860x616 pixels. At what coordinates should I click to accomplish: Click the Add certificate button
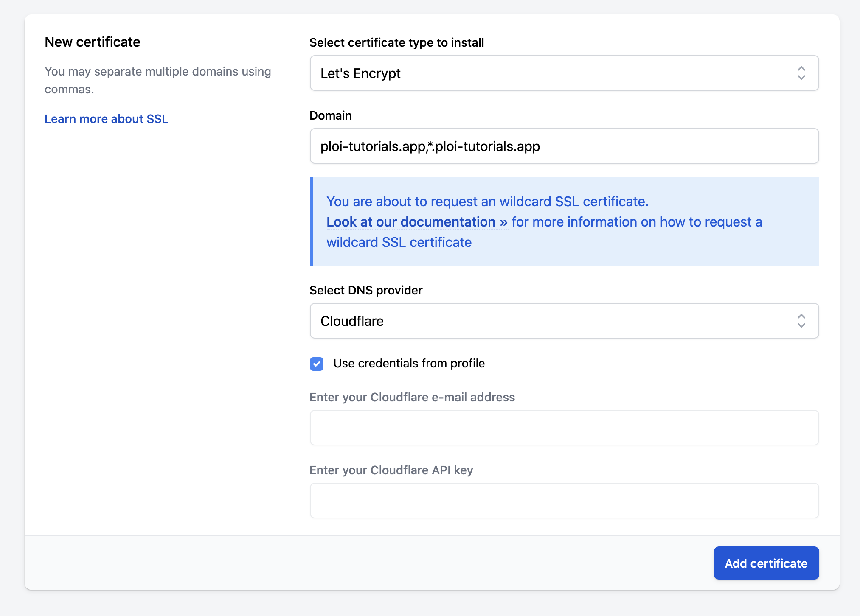pos(766,563)
